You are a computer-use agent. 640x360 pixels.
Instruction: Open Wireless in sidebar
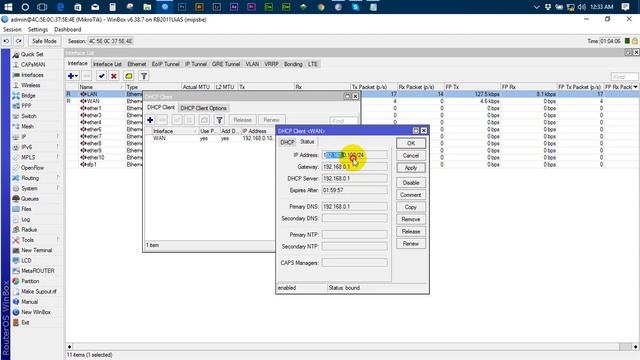coord(30,85)
